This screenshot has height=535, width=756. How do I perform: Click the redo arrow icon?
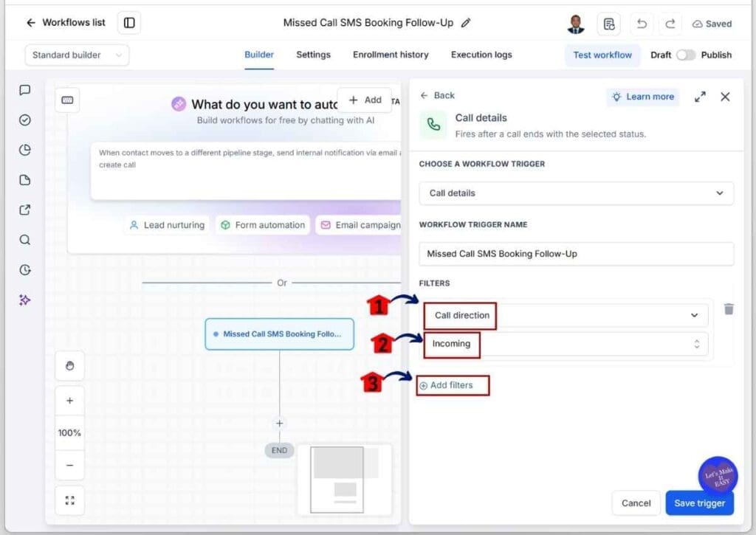(x=670, y=24)
